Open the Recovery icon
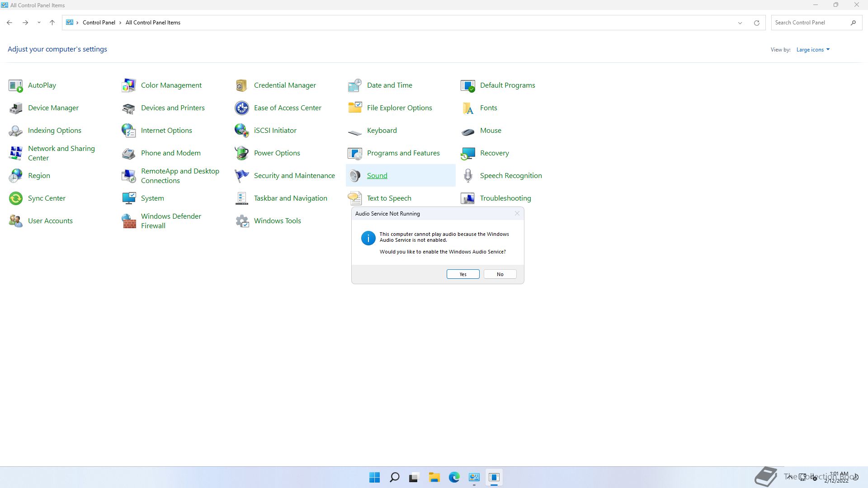 467,153
